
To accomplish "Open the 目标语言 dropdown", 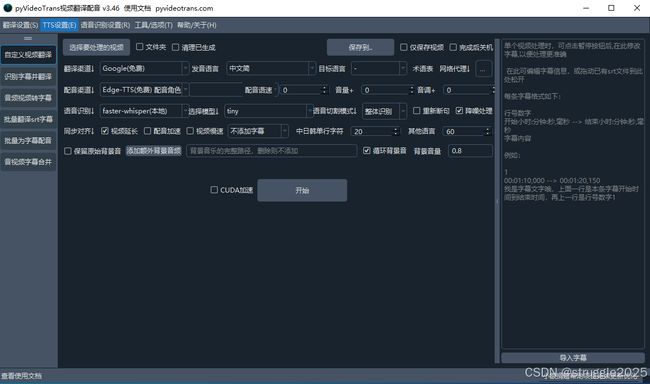I will [378, 68].
